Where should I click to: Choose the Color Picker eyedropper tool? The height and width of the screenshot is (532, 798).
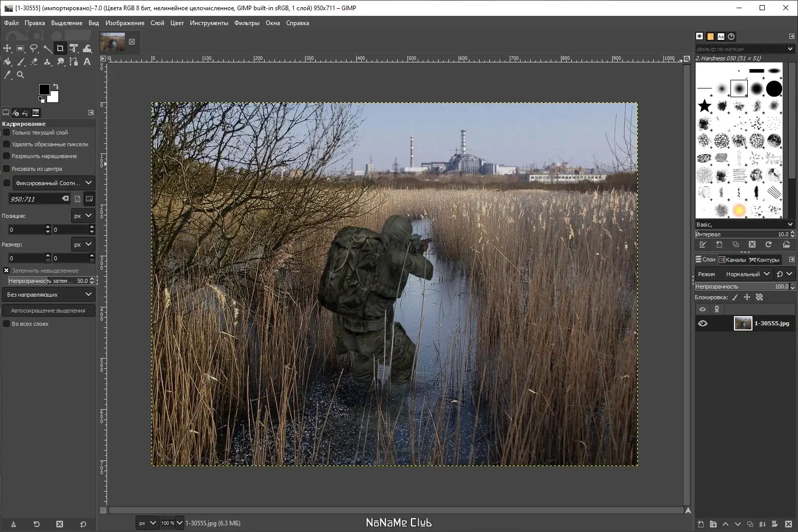coord(7,75)
